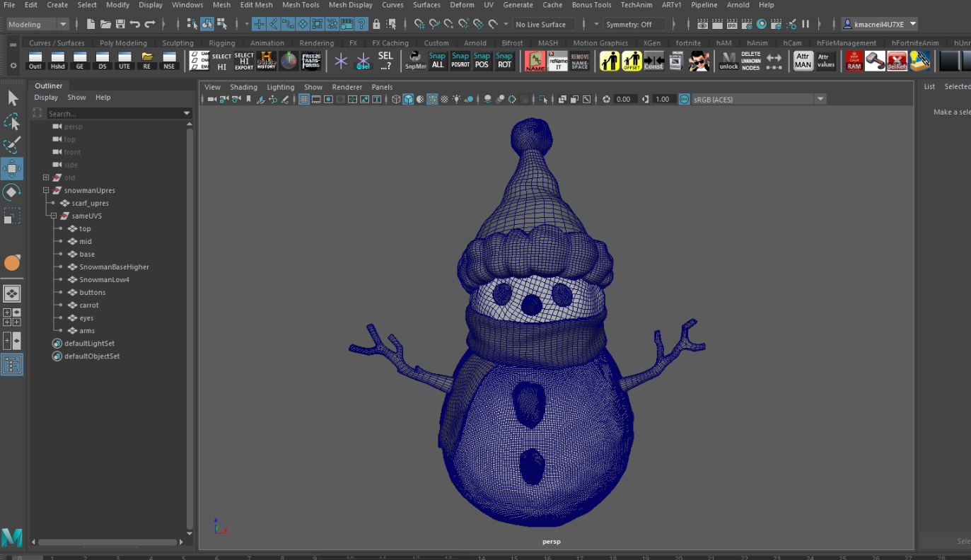This screenshot has width=971, height=560.
Task: Open the Attr MAN shelf tool
Action: click(x=803, y=61)
